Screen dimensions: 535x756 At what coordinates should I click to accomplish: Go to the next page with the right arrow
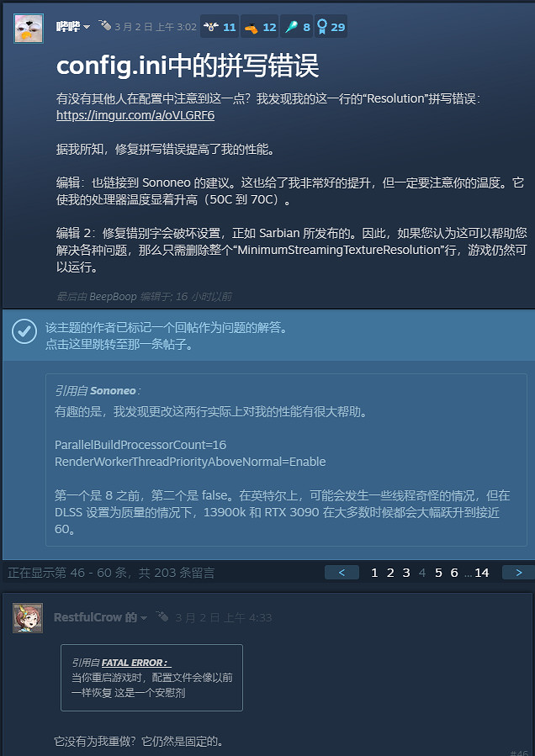pos(519,573)
